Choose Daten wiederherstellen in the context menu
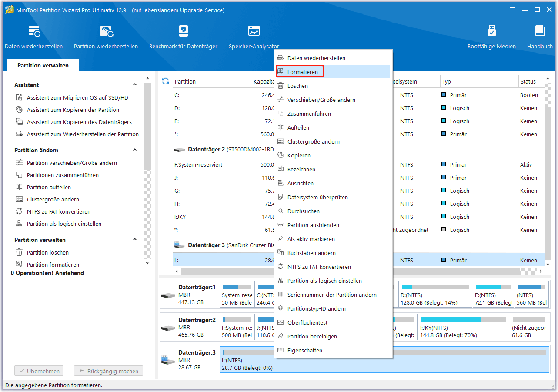This screenshot has height=392, width=558. (x=333, y=58)
